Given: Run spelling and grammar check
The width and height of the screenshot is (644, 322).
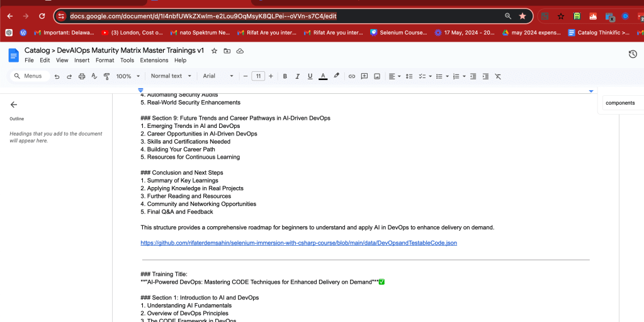Looking at the screenshot, I should (94, 76).
